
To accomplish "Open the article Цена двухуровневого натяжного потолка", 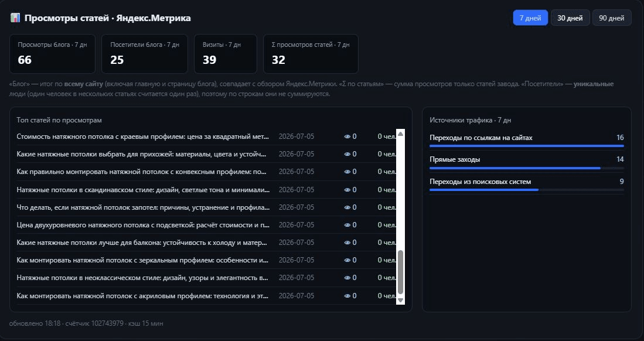I will tap(144, 225).
